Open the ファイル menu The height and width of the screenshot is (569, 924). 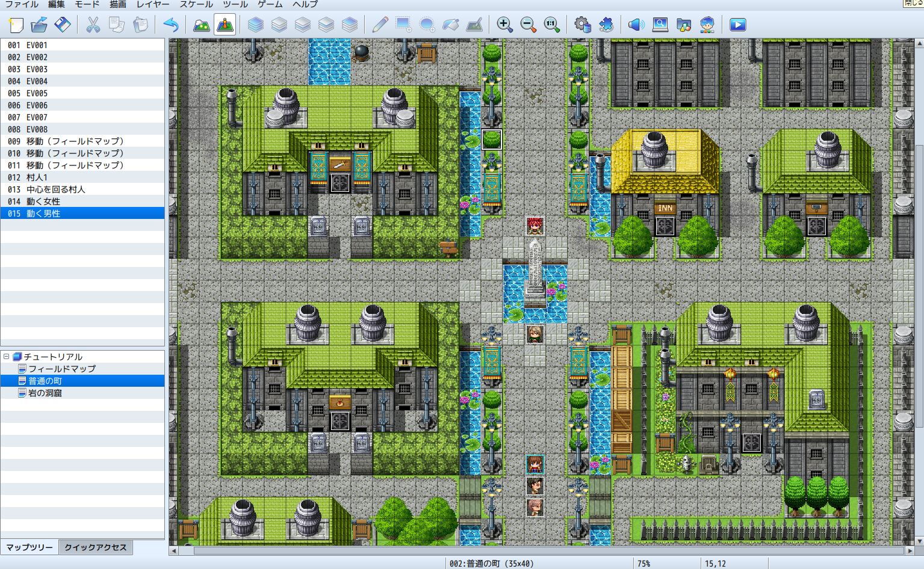pos(22,4)
